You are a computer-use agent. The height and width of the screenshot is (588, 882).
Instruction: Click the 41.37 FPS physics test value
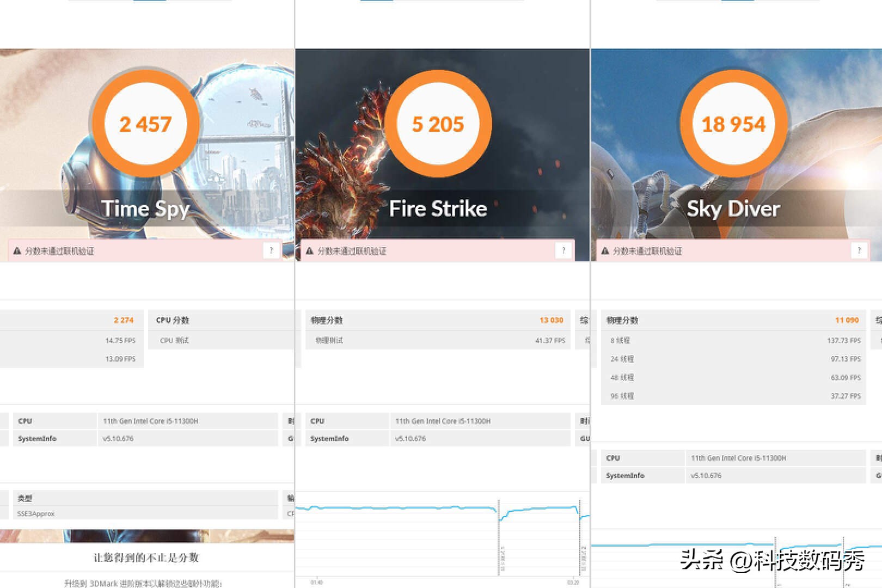550,340
